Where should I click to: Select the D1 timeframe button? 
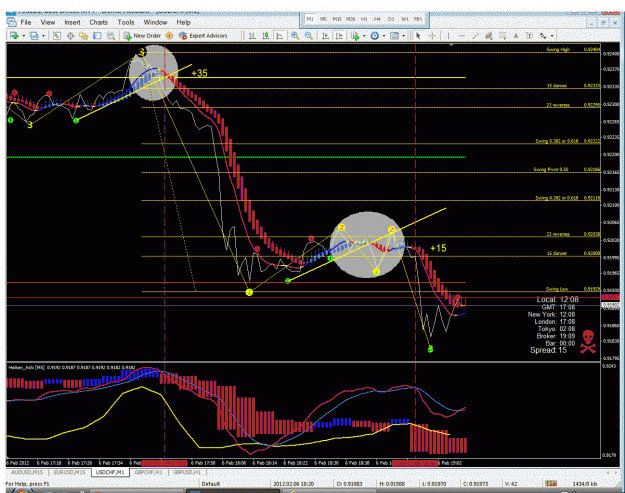tap(391, 19)
